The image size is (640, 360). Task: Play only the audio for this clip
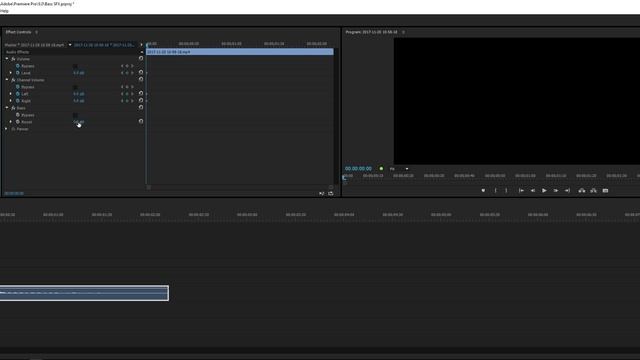(322, 193)
